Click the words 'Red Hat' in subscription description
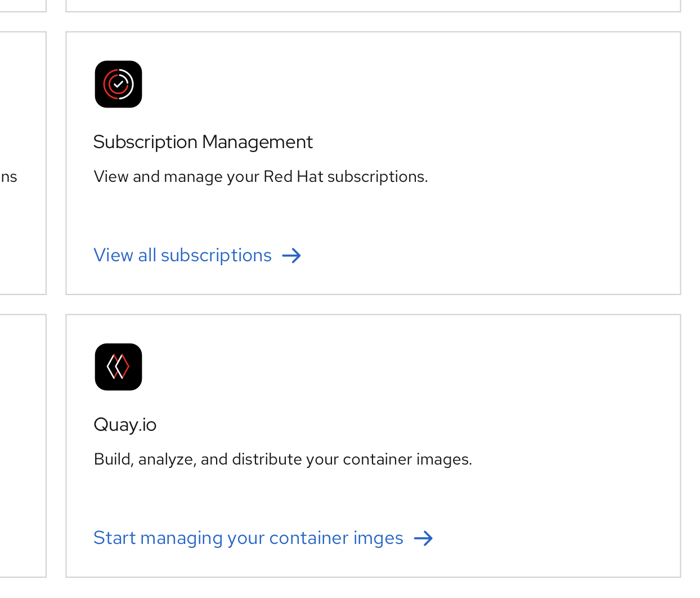 (x=293, y=177)
